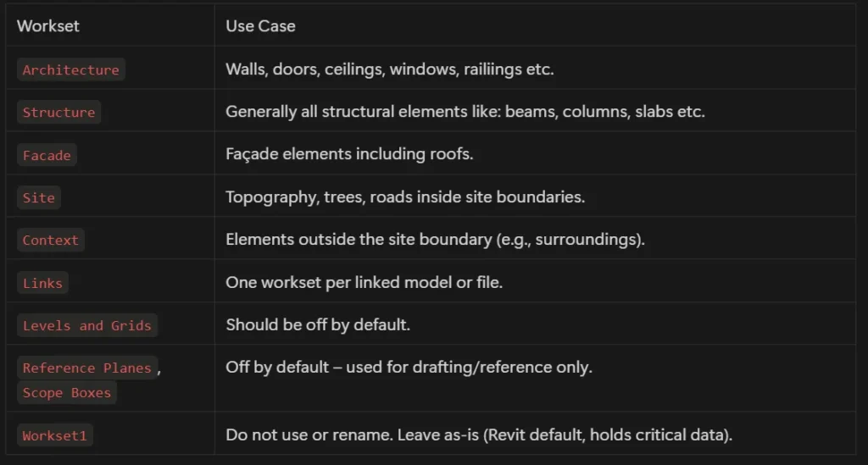
Task: Click the Scope Boxes tag
Action: (x=67, y=392)
